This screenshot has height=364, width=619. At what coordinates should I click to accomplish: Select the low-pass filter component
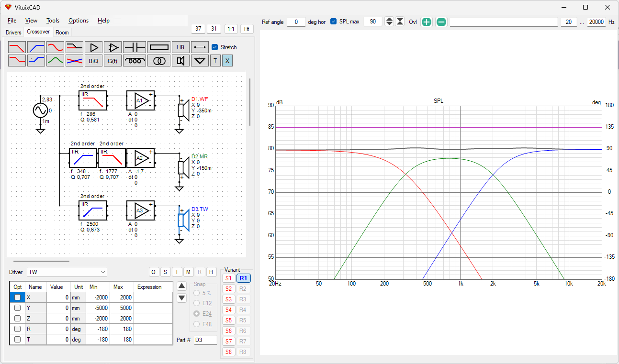pos(18,47)
